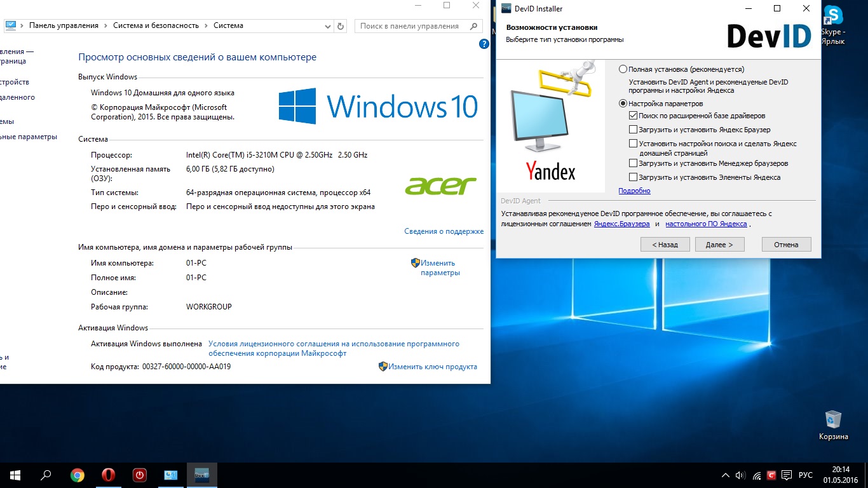The image size is (868, 488).
Task: Select the Полная установка radio option
Action: [x=623, y=69]
